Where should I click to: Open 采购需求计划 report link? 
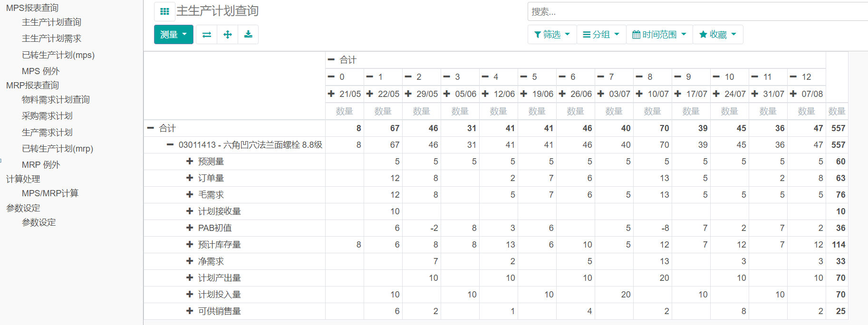[x=47, y=116]
